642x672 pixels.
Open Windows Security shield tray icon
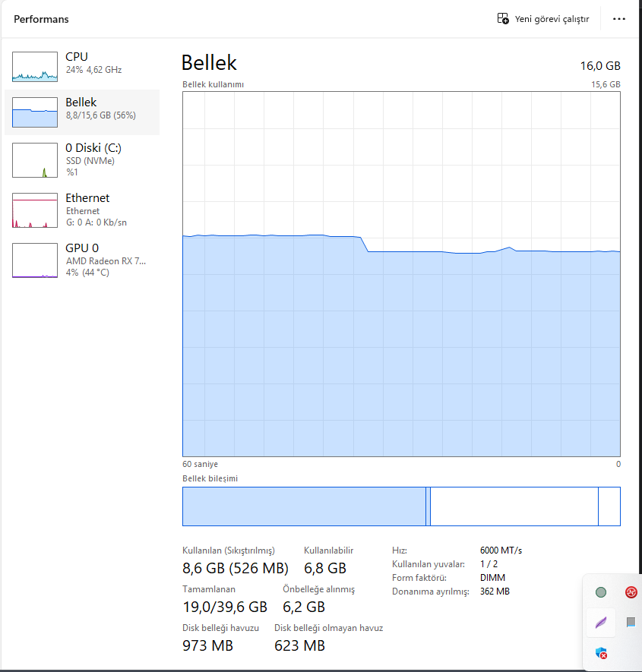tap(601, 653)
